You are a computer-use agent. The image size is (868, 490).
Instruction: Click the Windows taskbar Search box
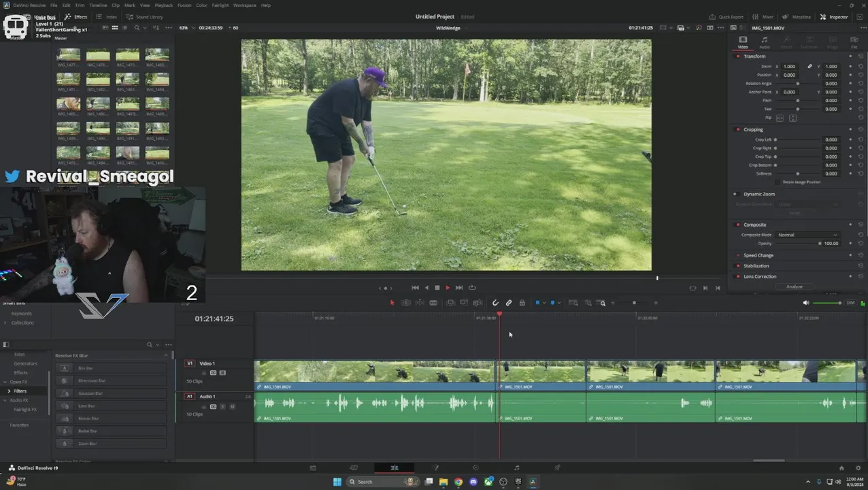(382, 482)
